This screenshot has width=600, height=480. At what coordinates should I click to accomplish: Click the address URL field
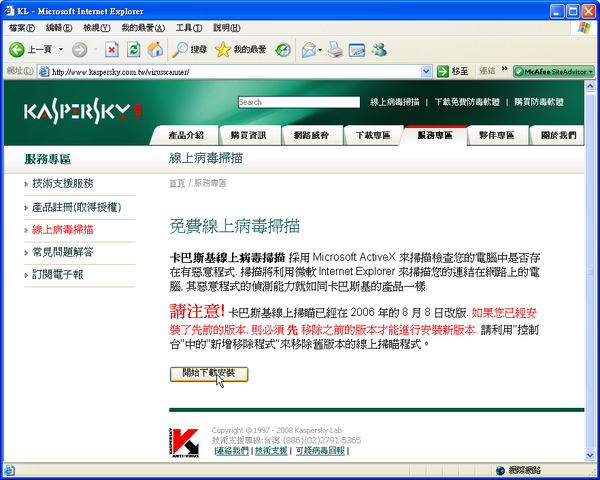[235, 72]
